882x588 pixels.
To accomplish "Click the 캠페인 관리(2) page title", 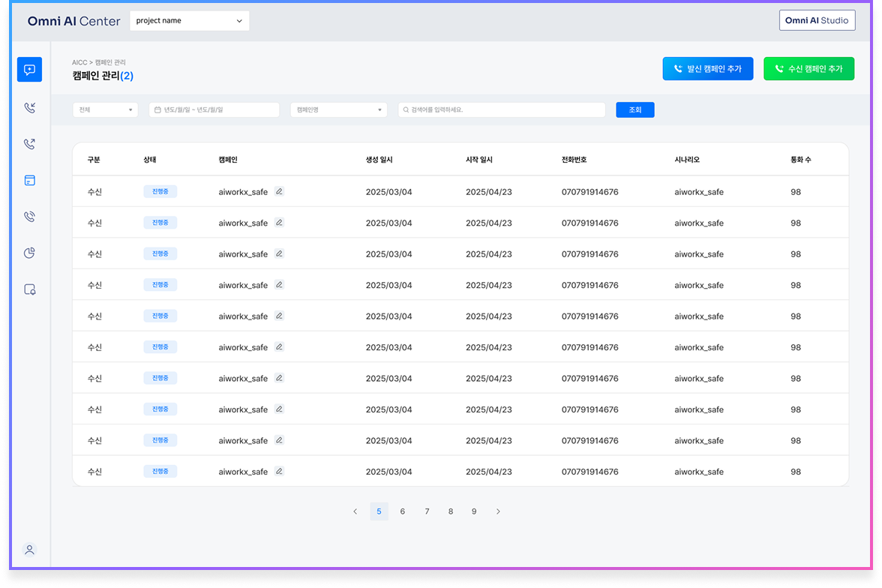I will point(103,76).
